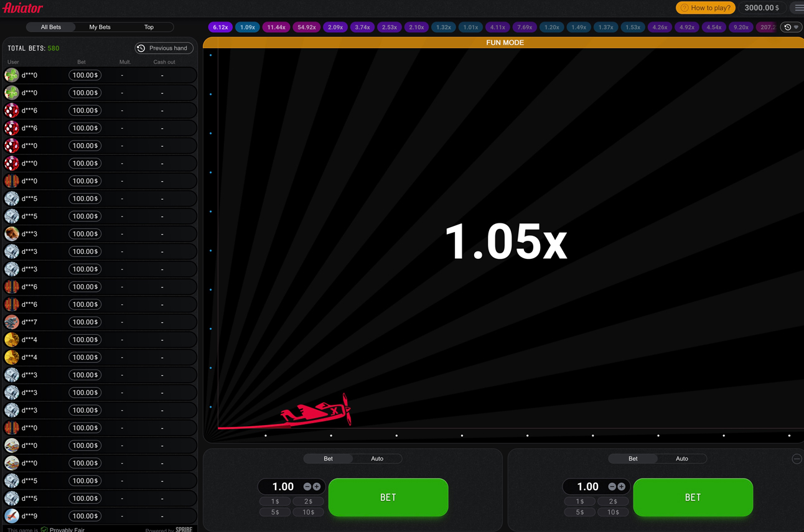Screen dimensions: 804x532
Task: Choose 1$ quick amount in right panel
Action: pyautogui.click(x=580, y=501)
